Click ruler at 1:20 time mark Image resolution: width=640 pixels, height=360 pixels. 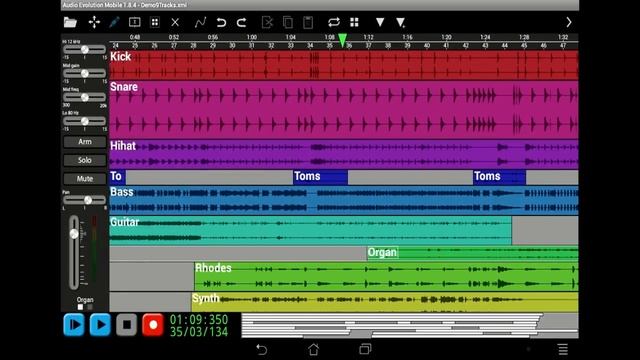click(446, 38)
